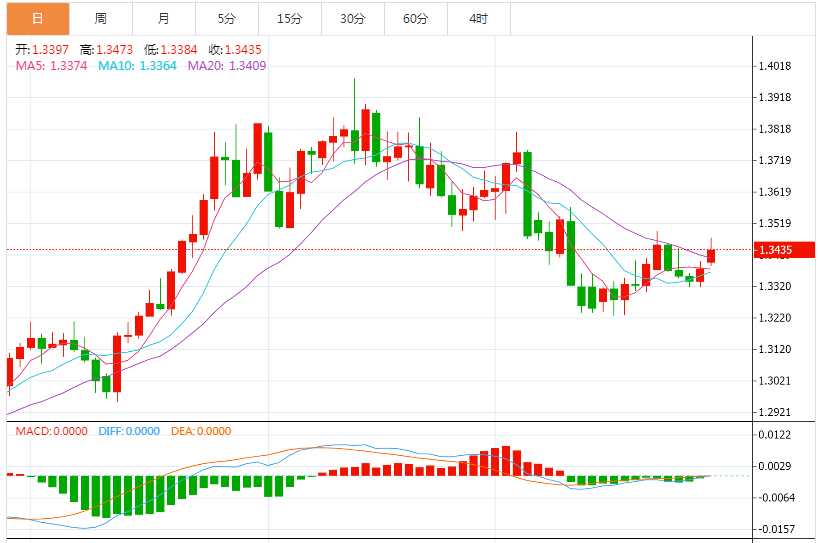The height and width of the screenshot is (543, 818).
Task: Open the 5分 timeframe tab
Action: point(227,19)
